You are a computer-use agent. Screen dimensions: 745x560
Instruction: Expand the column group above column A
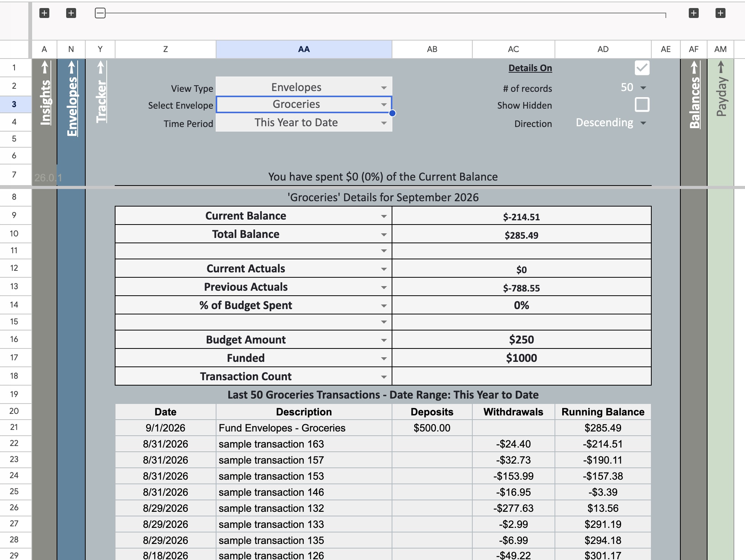point(44,13)
